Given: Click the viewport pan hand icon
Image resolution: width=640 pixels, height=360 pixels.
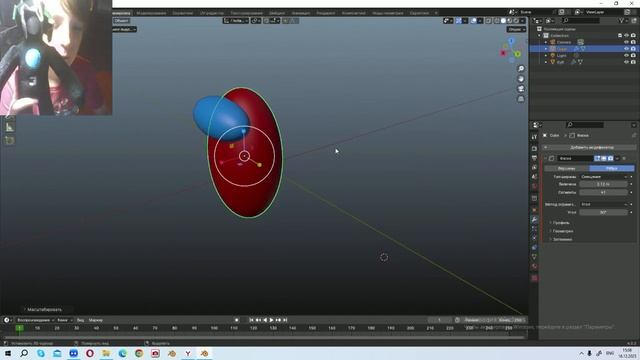Looking at the screenshot, I should tap(521, 79).
